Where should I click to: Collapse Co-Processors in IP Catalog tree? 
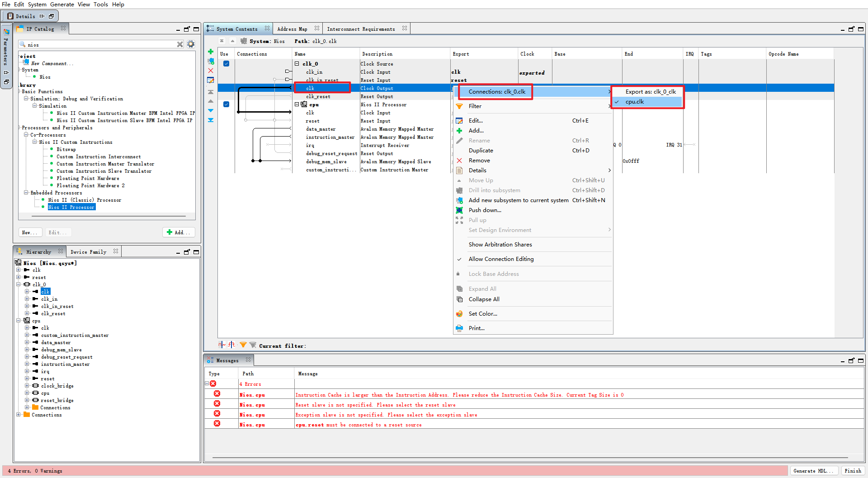[26, 135]
